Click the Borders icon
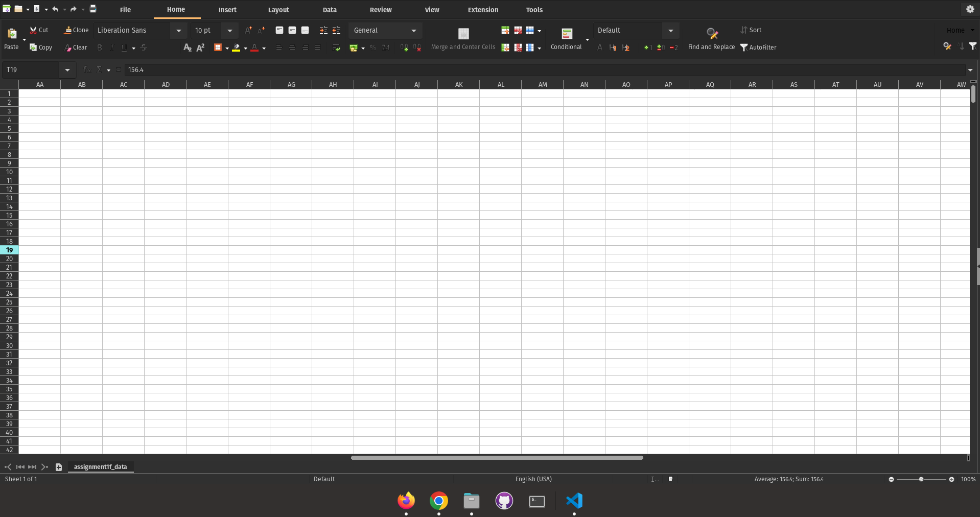Image resolution: width=980 pixels, height=517 pixels. (218, 48)
